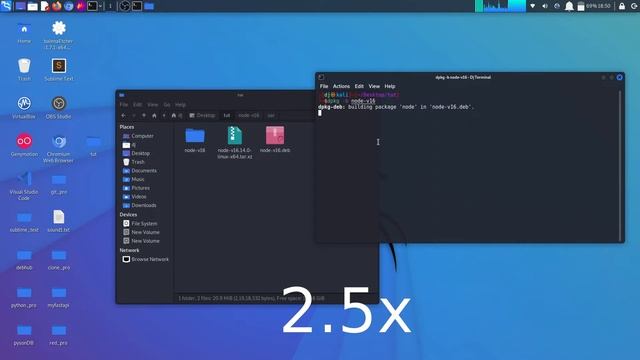Viewport: 640px width, 360px height.
Task: Open Pictures in the Places sidebar
Action: coord(136,188)
